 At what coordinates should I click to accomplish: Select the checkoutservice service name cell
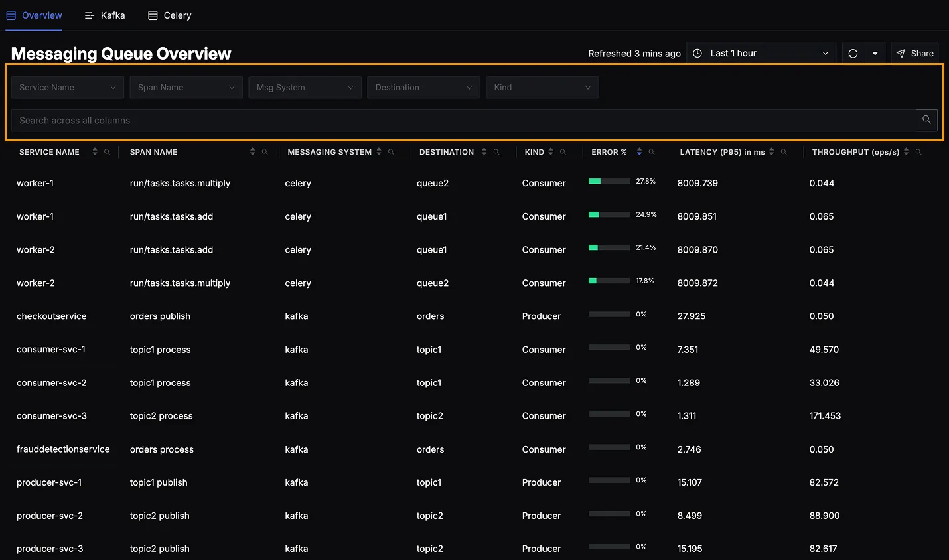52,316
